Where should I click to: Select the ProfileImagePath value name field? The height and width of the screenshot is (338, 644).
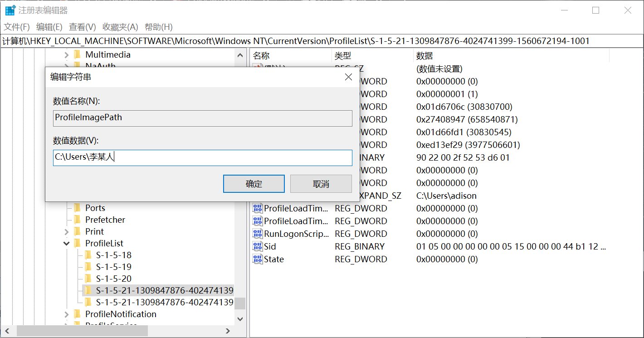click(x=203, y=118)
